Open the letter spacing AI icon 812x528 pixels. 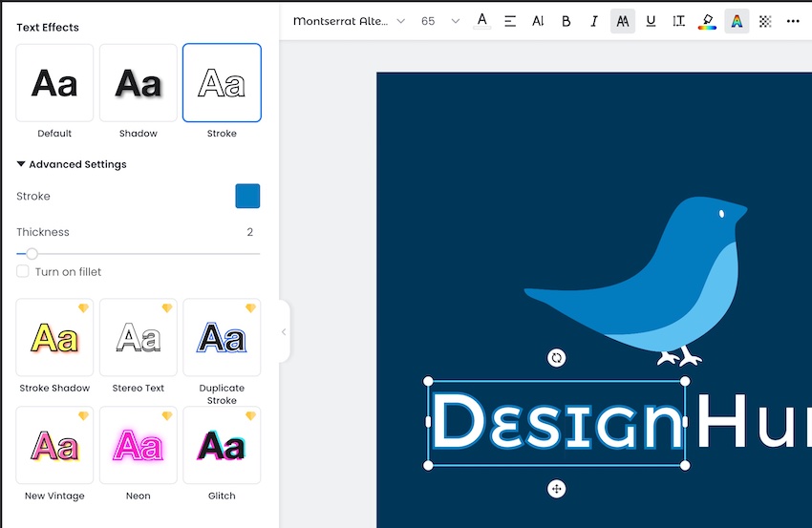pos(538,21)
